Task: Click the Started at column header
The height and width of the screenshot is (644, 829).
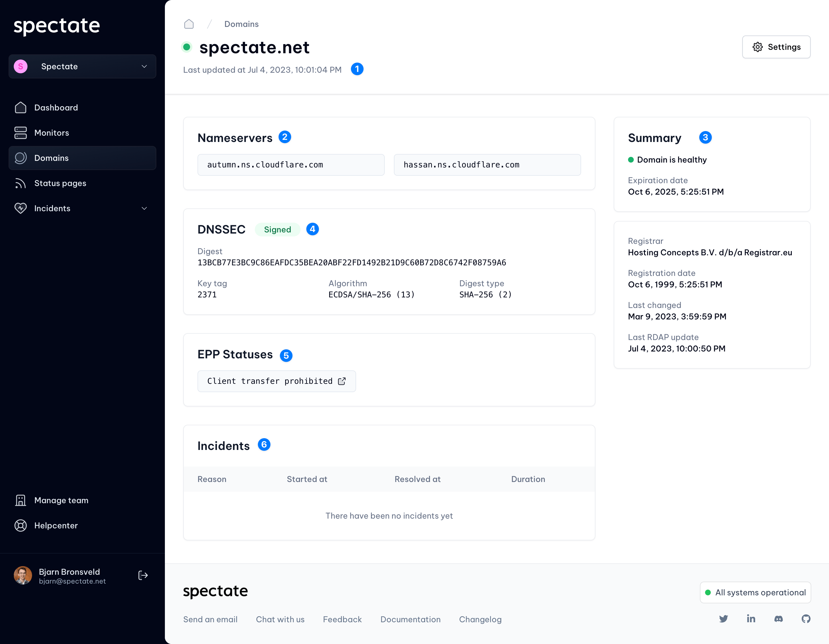Action: pyautogui.click(x=307, y=479)
